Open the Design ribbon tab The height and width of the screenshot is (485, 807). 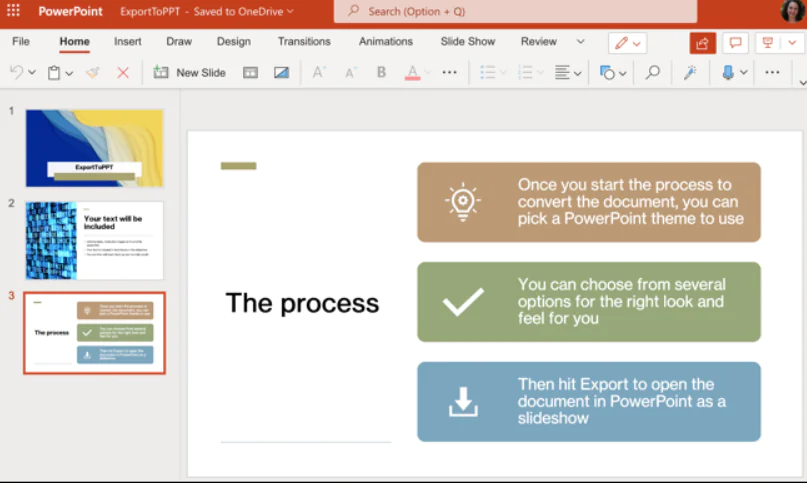pos(233,42)
